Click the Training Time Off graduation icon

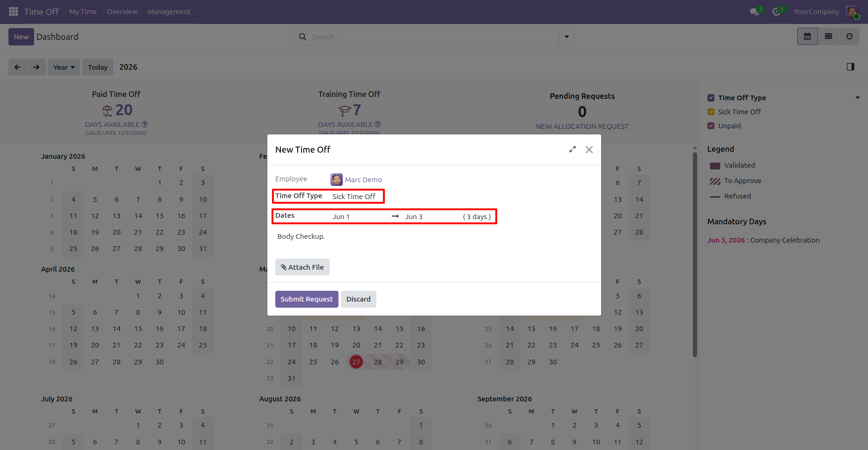pyautogui.click(x=345, y=111)
